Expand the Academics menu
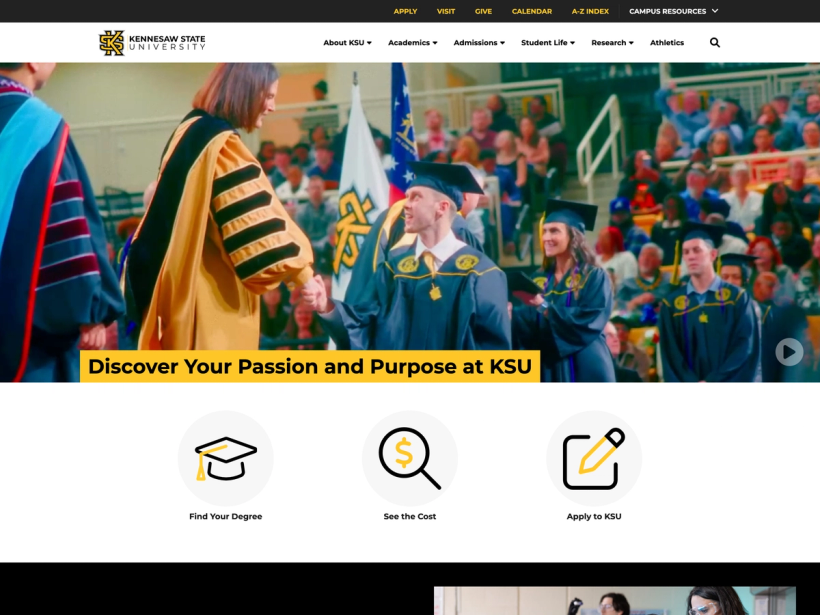Screen dimensions: 820x615 [413, 42]
